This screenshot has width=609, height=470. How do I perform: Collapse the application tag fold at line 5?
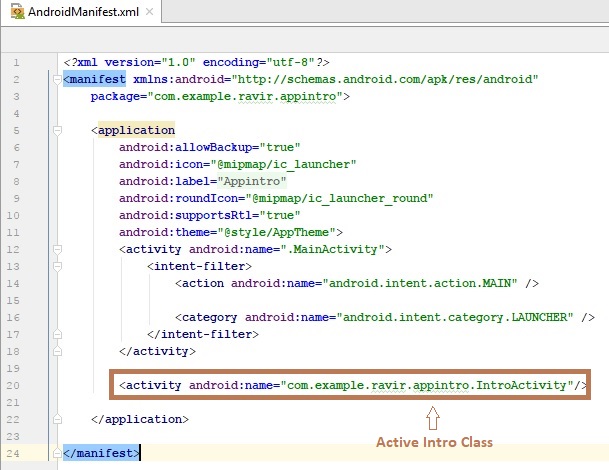click(x=57, y=131)
